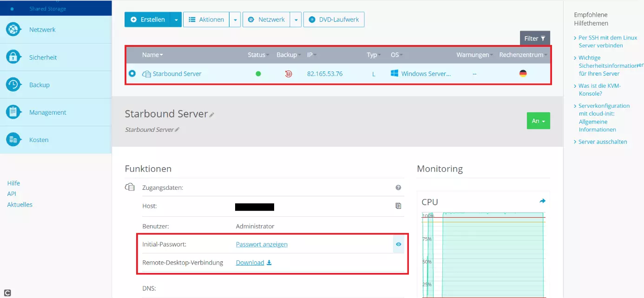The height and width of the screenshot is (298, 644).
Task: Click the CPU usage chart
Action: pyautogui.click(x=483, y=254)
